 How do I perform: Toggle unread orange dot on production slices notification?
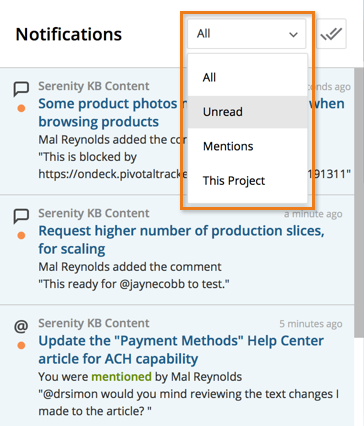click(21, 235)
